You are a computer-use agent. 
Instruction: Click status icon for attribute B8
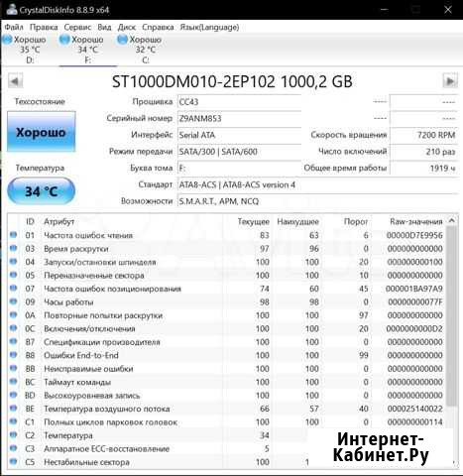pos(13,355)
